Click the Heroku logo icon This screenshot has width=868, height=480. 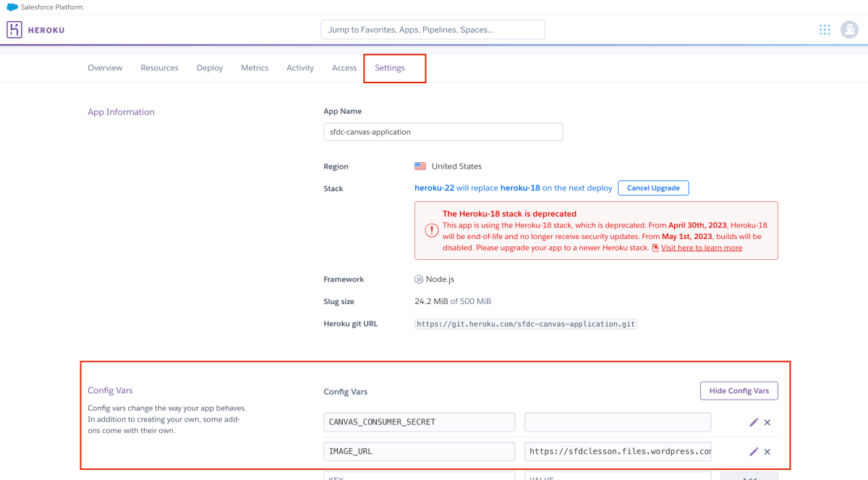click(x=14, y=30)
